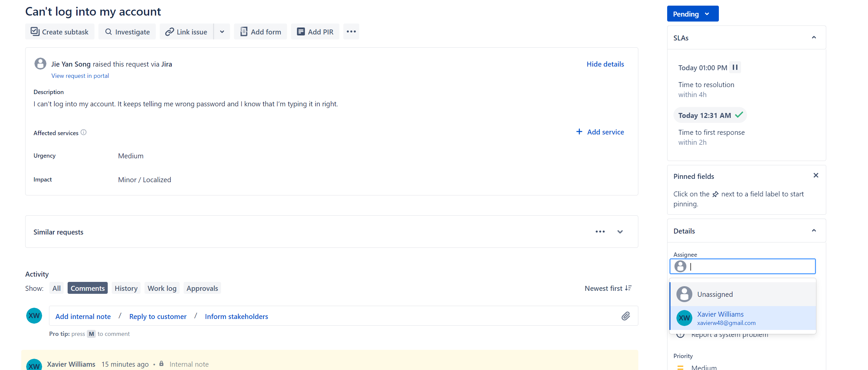868x370 pixels.
Task: Click the Today 01:00 PM SLA time
Action: pyautogui.click(x=703, y=68)
